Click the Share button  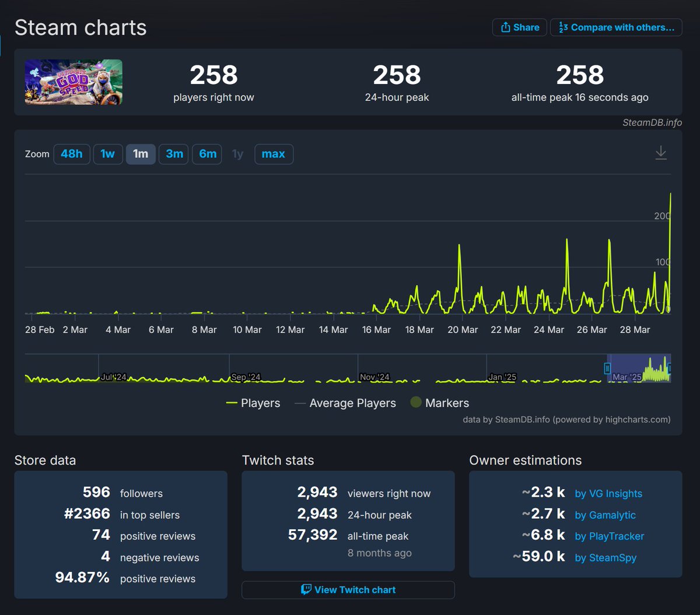(x=520, y=27)
